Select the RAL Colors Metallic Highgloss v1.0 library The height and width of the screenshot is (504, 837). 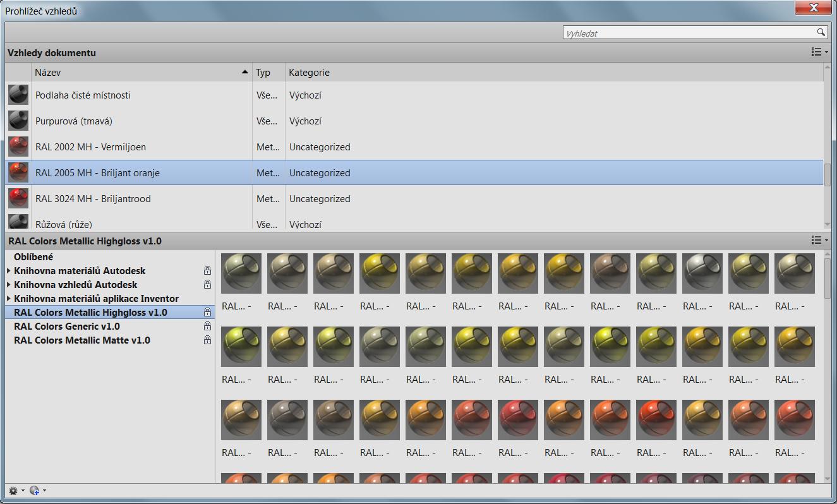110,312
